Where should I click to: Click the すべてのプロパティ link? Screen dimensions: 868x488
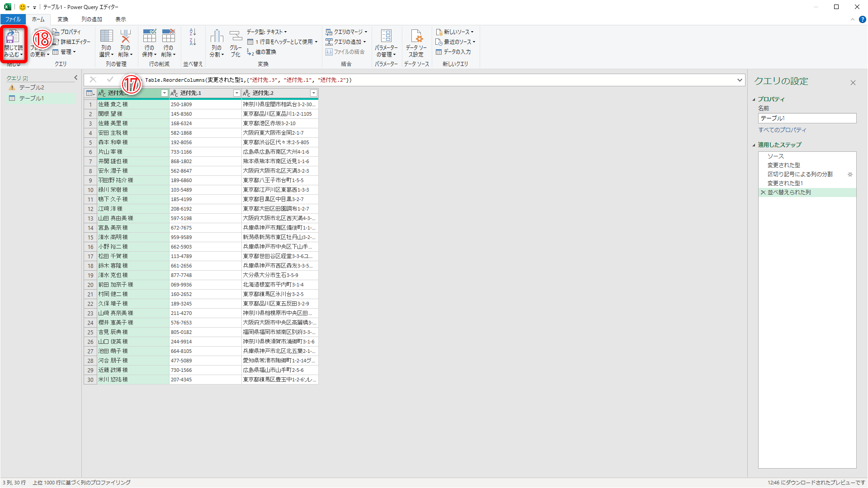tap(782, 130)
